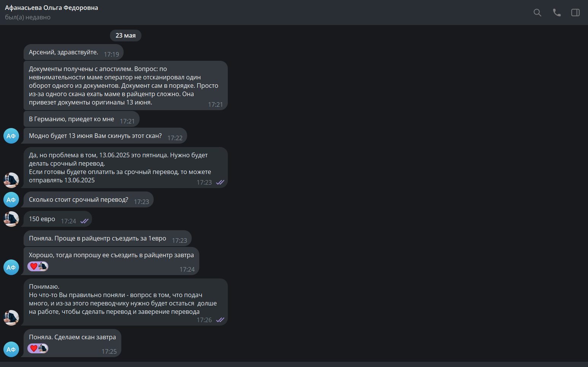Viewport: 588px width, 367px height.
Task: Toggle the right side info panel
Action: pyautogui.click(x=575, y=13)
